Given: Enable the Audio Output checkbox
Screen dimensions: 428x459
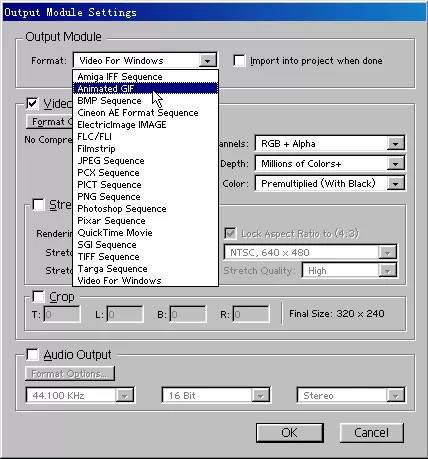Looking at the screenshot, I should click(32, 354).
